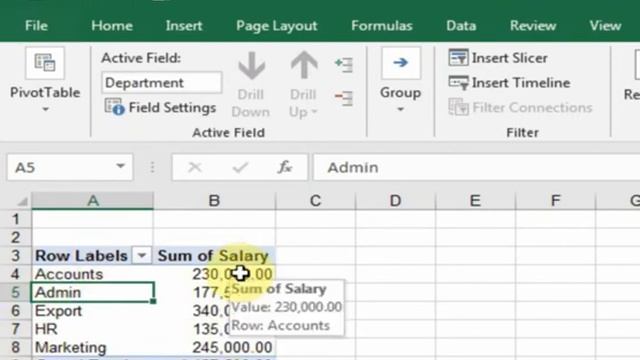Click the formula bar Enter checkmark

pyautogui.click(x=240, y=167)
